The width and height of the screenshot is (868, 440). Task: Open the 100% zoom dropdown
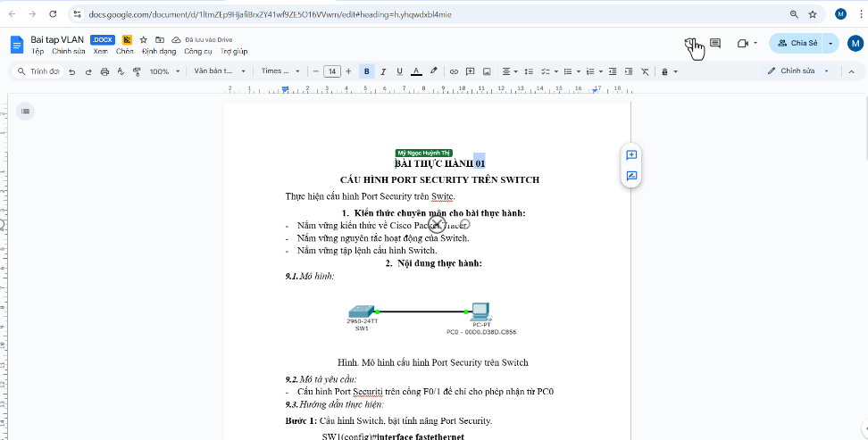(x=163, y=71)
